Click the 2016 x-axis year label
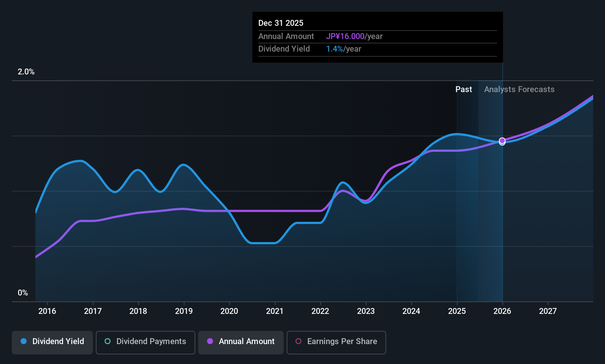605x364 pixels. click(x=47, y=311)
